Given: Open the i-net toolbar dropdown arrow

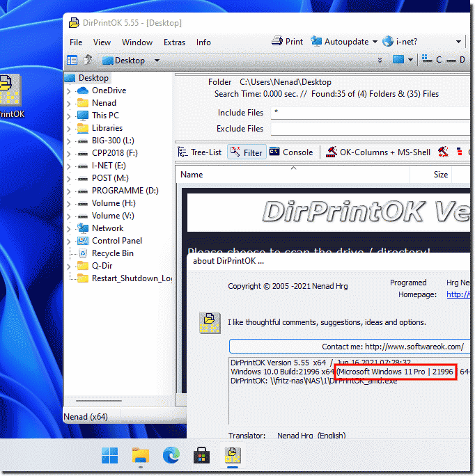Looking at the screenshot, I should [x=458, y=42].
